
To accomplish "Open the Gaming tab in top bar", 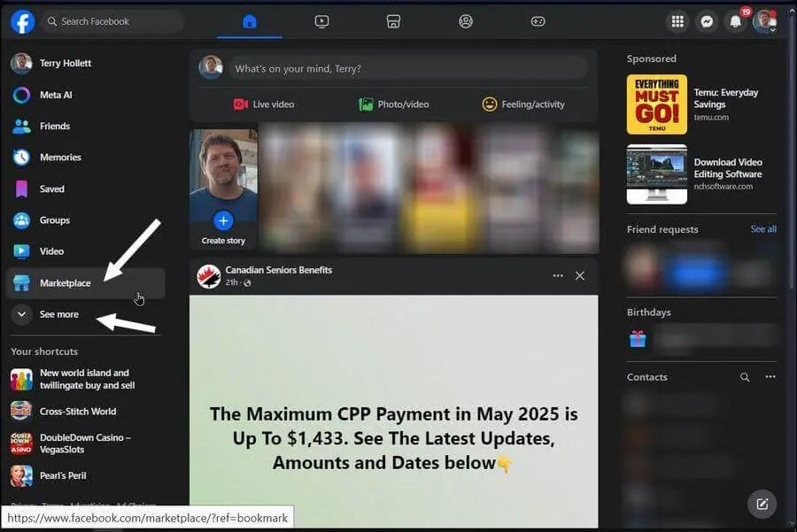I will (538, 21).
